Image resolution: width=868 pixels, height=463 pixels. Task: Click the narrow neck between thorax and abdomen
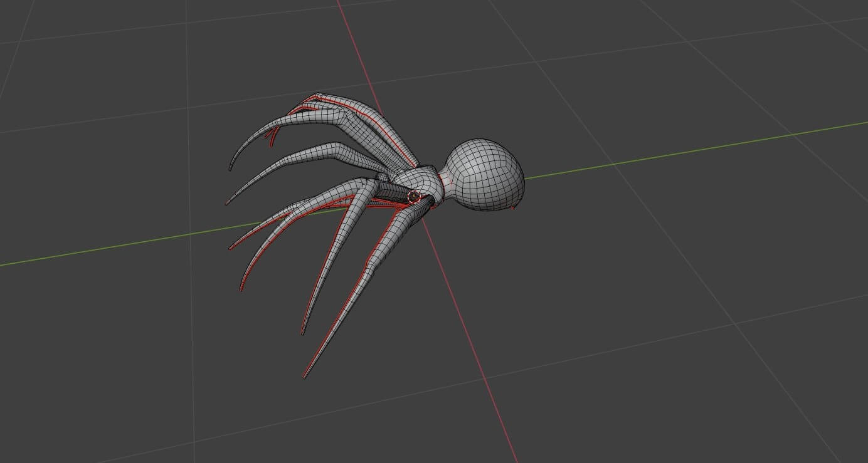click(x=443, y=183)
